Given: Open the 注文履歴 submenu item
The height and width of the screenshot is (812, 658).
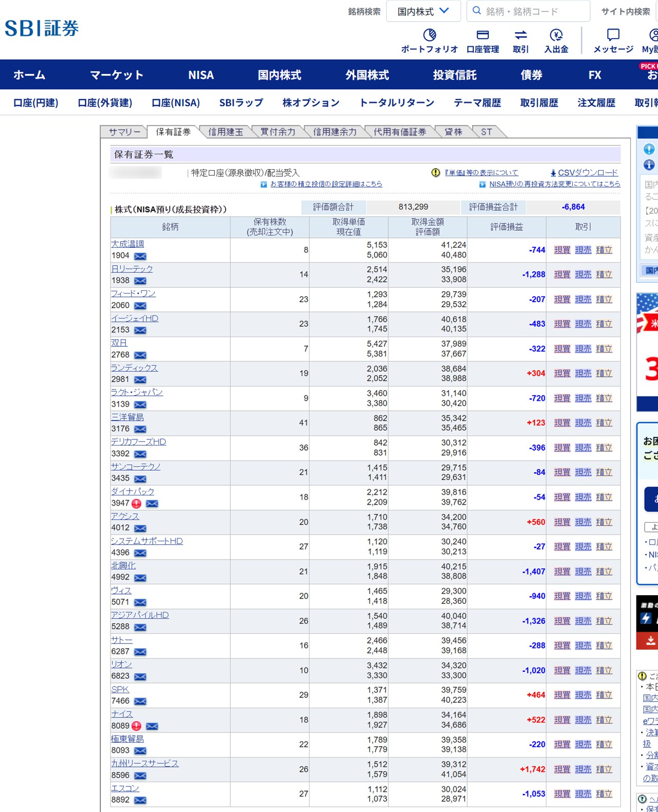Looking at the screenshot, I should (x=596, y=103).
